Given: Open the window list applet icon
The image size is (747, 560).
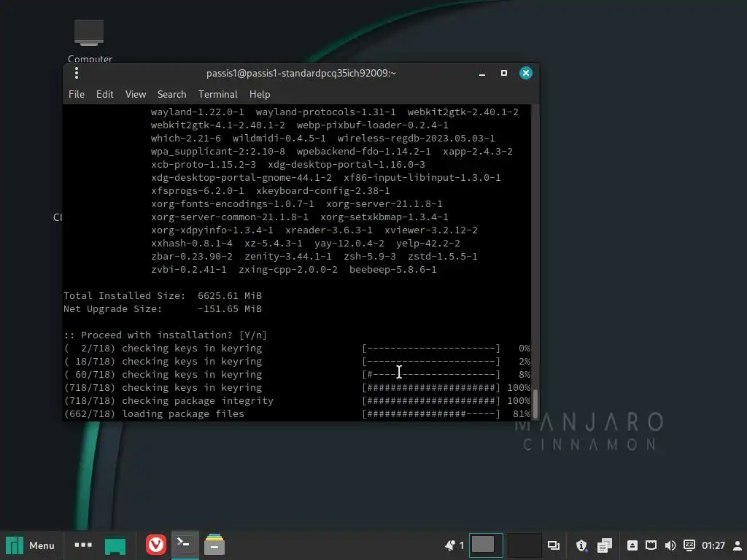Looking at the screenshot, I should coord(553,545).
